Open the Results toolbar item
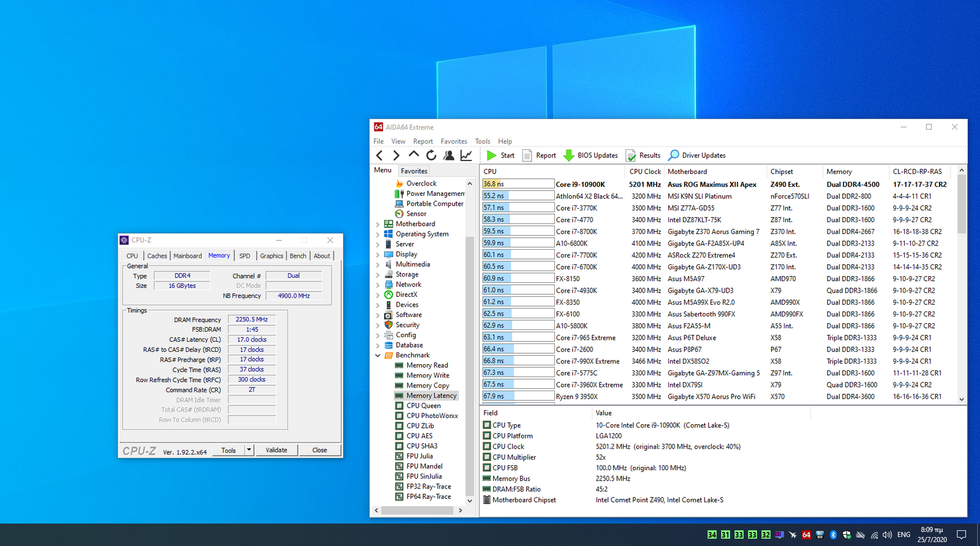This screenshot has width=980, height=546. tap(643, 155)
